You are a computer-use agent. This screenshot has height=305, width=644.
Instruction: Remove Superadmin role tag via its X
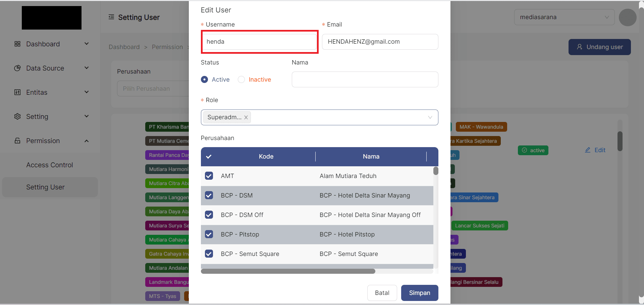click(x=246, y=117)
